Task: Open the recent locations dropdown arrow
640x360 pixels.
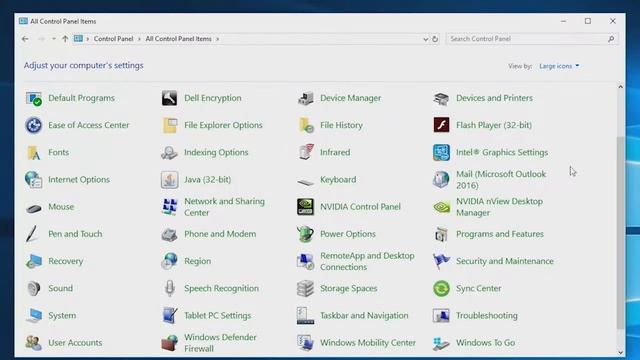Action: pos(53,39)
